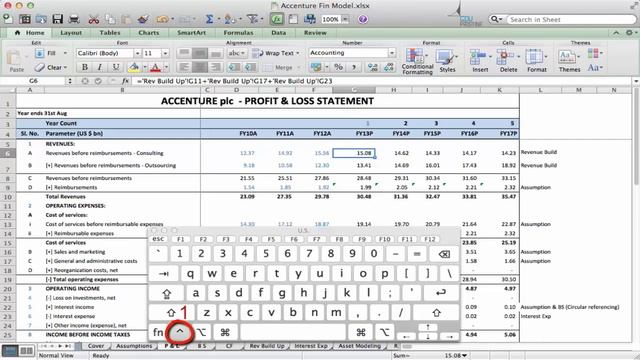Open the Accounting number format dropdown
The width and height of the screenshot is (640, 360).
click(x=392, y=53)
